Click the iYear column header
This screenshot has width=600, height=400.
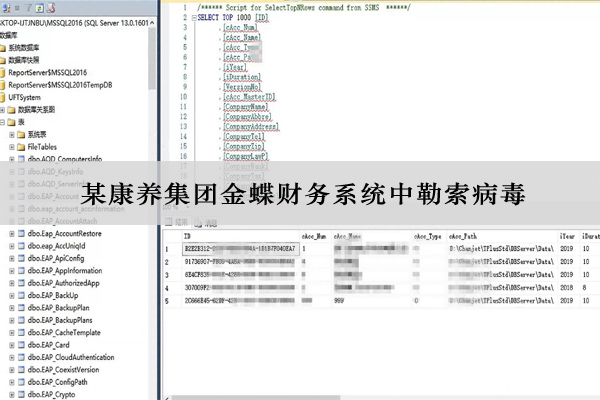tap(568, 236)
